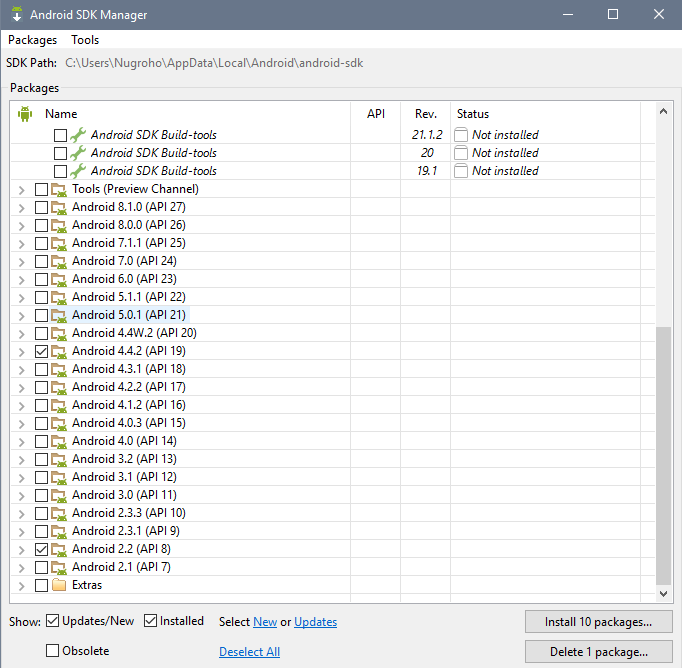The width and height of the screenshot is (682, 668).
Task: Click the folder icon of Android 7.1.1 (API 25)
Action: [x=59, y=244]
